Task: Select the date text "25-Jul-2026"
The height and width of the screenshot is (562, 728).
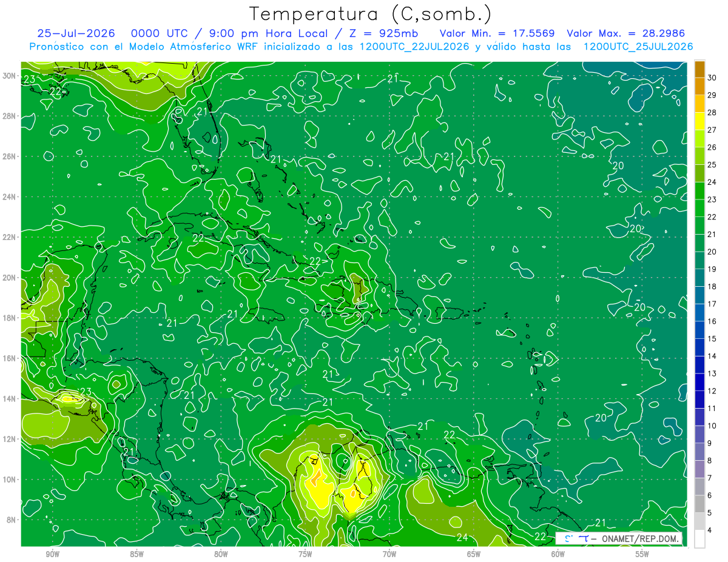Action: pos(78,33)
